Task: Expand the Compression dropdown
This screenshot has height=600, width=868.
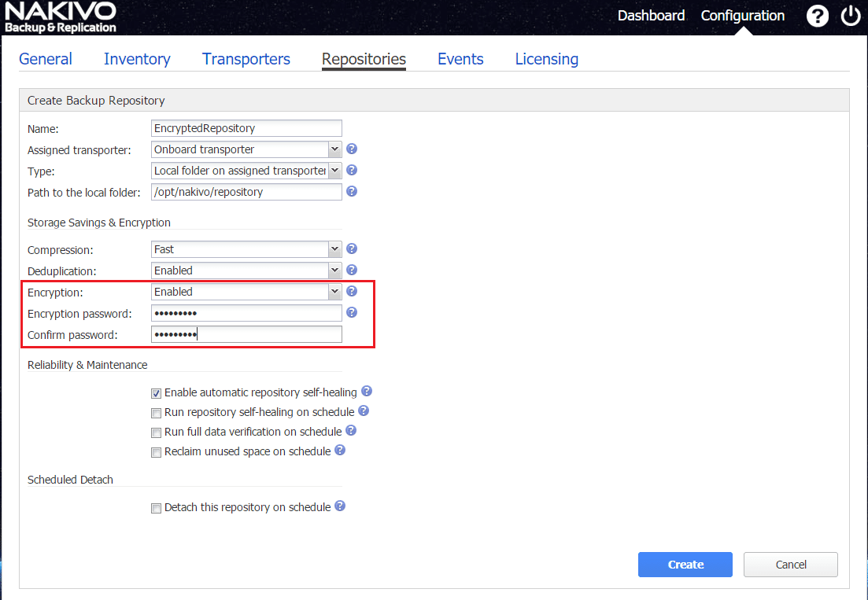Action: [x=247, y=249]
